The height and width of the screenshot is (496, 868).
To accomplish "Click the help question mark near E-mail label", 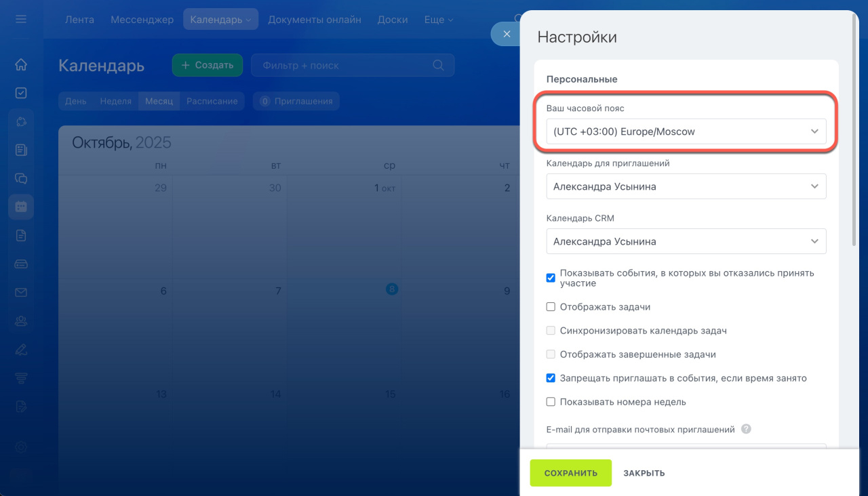I will 746,429.
